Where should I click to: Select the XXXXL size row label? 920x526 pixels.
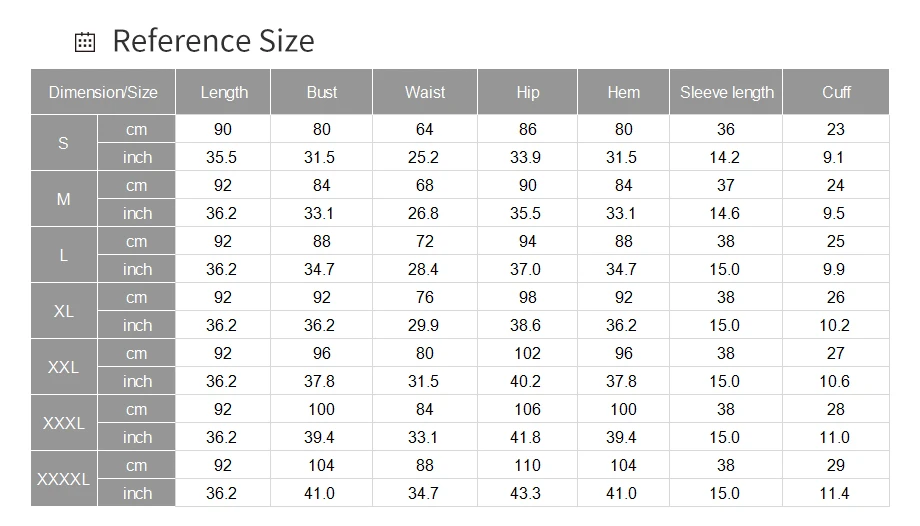coord(63,479)
